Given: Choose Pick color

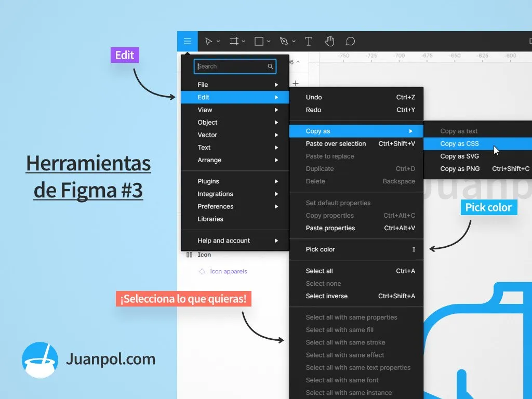Looking at the screenshot, I should click(x=356, y=249).
